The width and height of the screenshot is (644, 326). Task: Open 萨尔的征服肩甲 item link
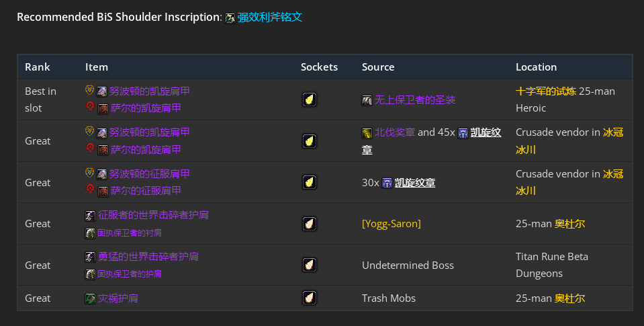[146, 191]
